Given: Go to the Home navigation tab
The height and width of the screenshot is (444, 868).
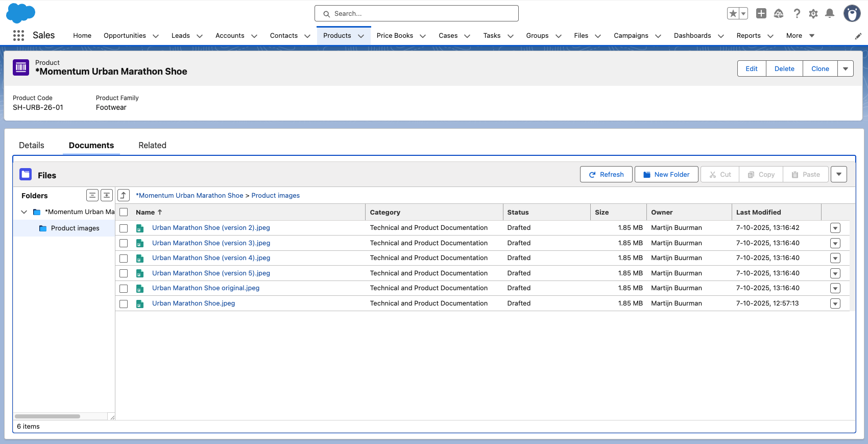Looking at the screenshot, I should coord(82,36).
